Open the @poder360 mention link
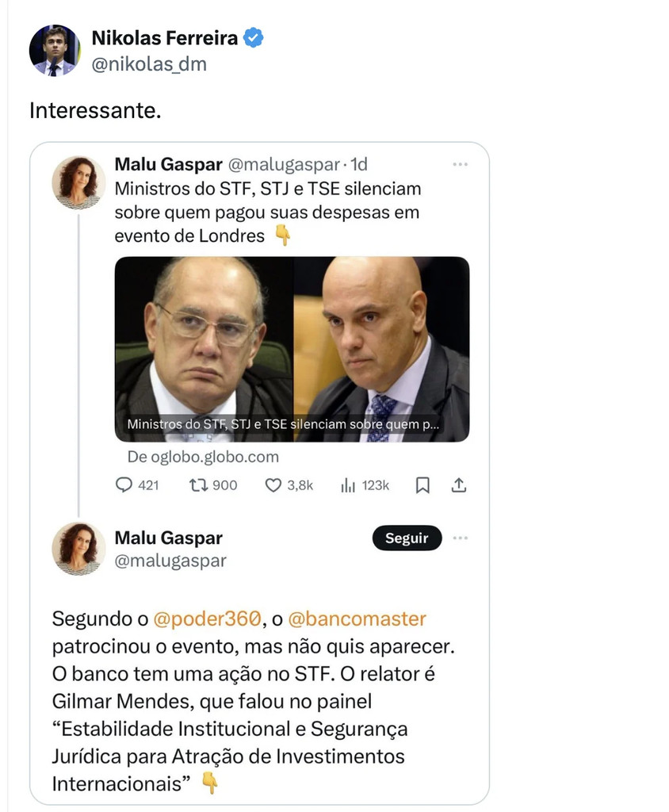Image resolution: width=669 pixels, height=812 pixels. (208, 619)
